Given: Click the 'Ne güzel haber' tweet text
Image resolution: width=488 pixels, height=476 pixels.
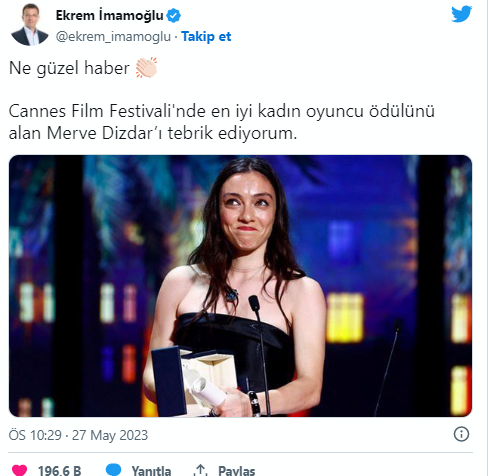Looking at the screenshot, I should (69, 68).
